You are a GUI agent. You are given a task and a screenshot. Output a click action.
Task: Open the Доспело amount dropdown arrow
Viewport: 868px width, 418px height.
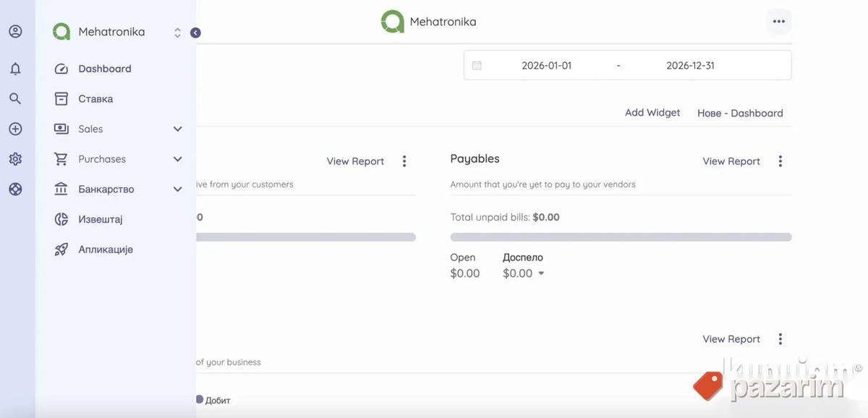click(541, 273)
